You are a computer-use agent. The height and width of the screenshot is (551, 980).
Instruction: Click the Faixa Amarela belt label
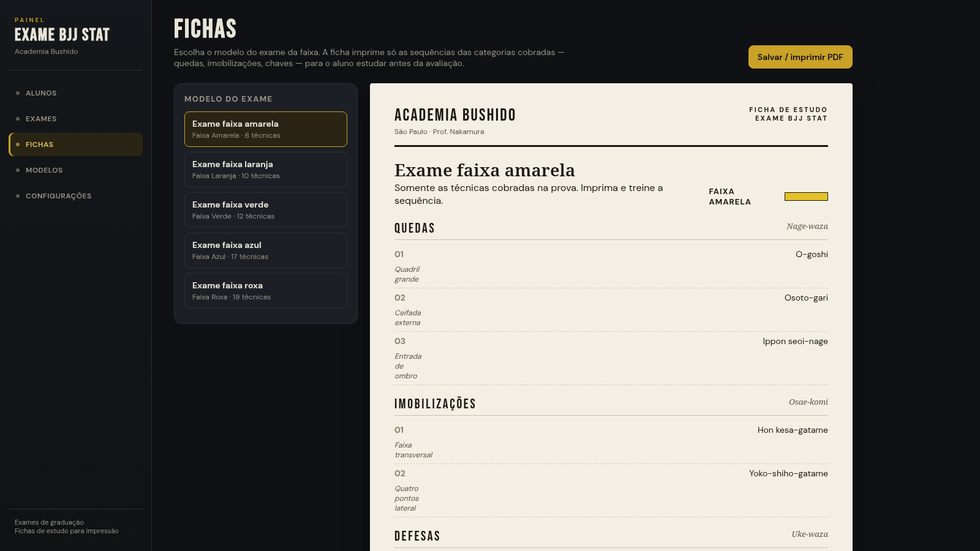coord(730,197)
